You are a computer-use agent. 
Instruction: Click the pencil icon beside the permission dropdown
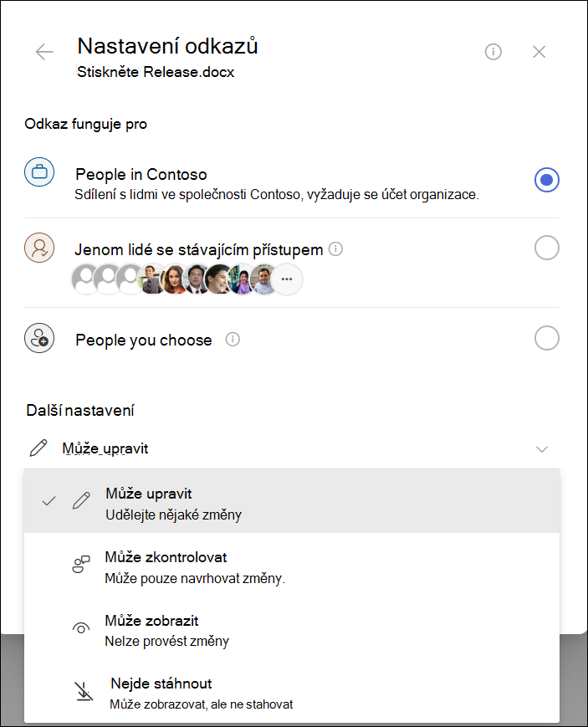click(x=38, y=448)
